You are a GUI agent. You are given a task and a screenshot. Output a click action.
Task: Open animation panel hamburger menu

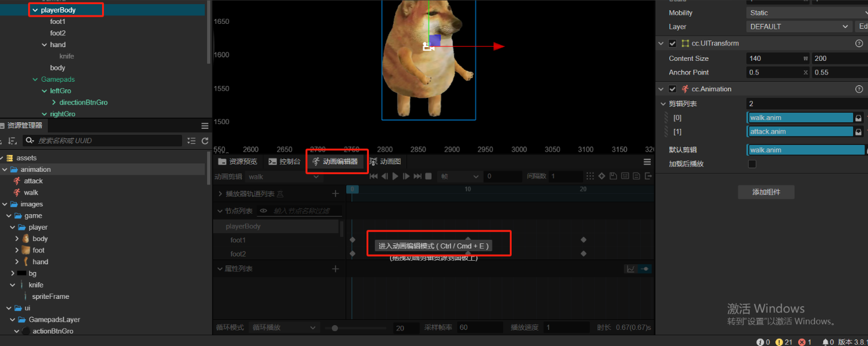coord(647,162)
